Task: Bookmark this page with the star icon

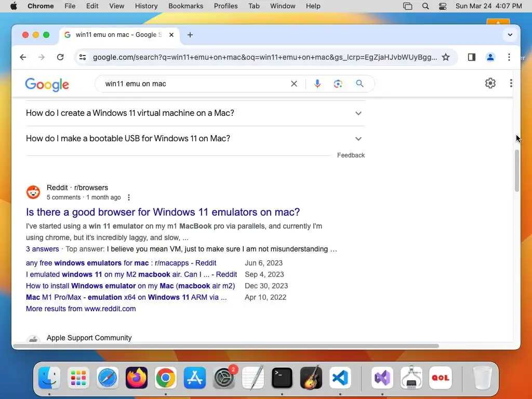Action: click(x=446, y=57)
